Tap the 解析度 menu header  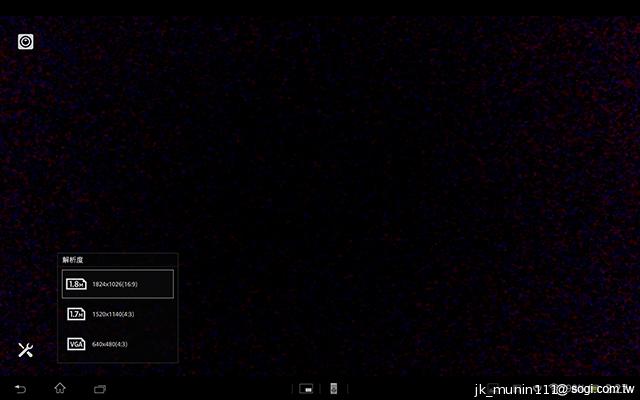coord(73,260)
